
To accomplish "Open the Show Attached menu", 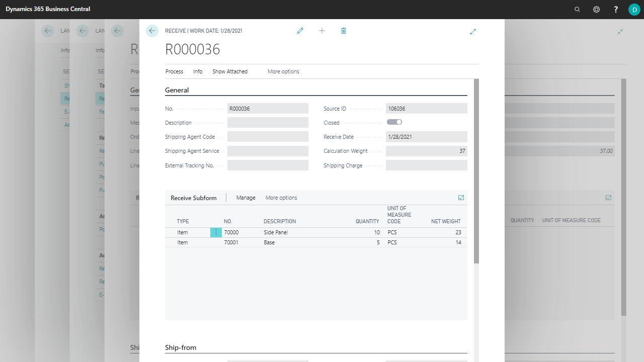I will [x=230, y=71].
